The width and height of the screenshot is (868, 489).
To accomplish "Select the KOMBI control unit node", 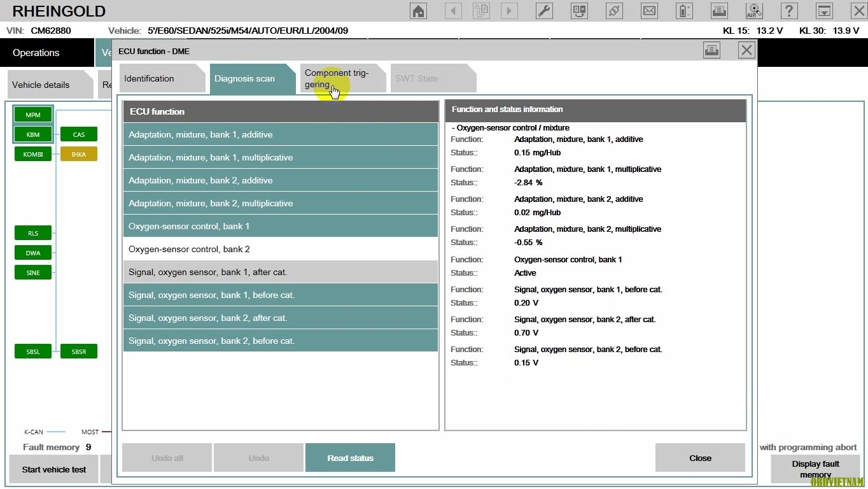I will click(33, 154).
